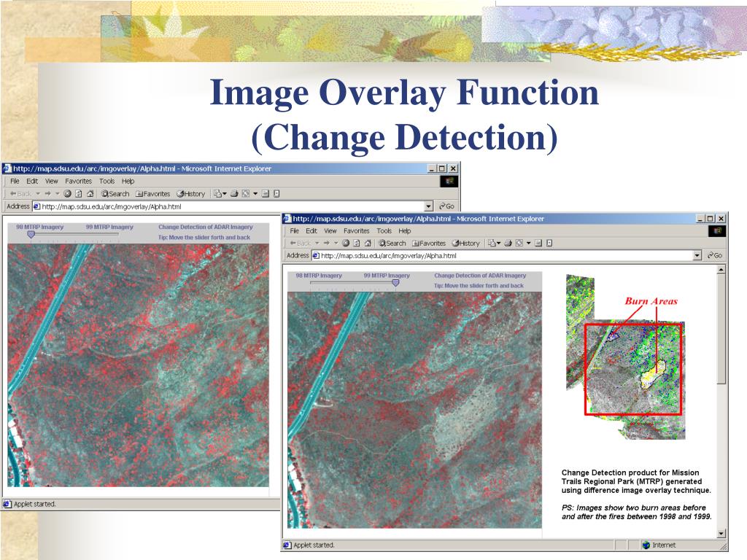The height and width of the screenshot is (560, 747).
Task: Click the vertical scrollbar thumb in the right window
Action: click(721, 329)
